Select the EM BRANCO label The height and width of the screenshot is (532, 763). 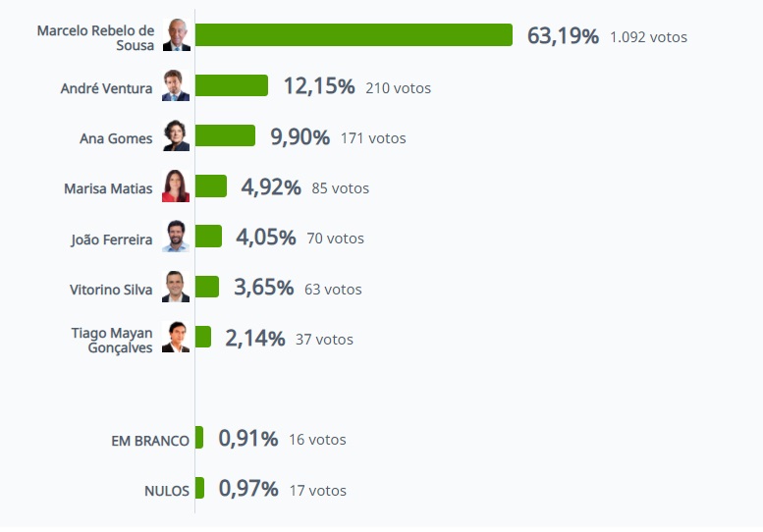tap(150, 441)
